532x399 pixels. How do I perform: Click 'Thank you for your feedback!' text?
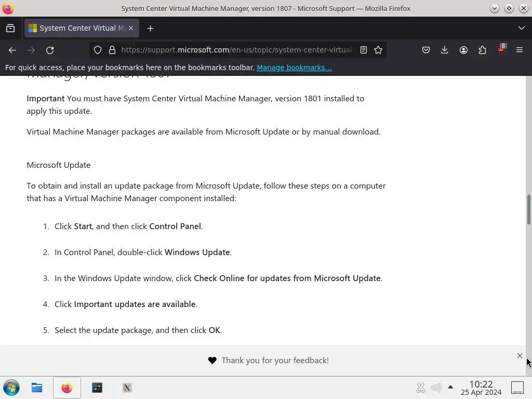point(275,361)
